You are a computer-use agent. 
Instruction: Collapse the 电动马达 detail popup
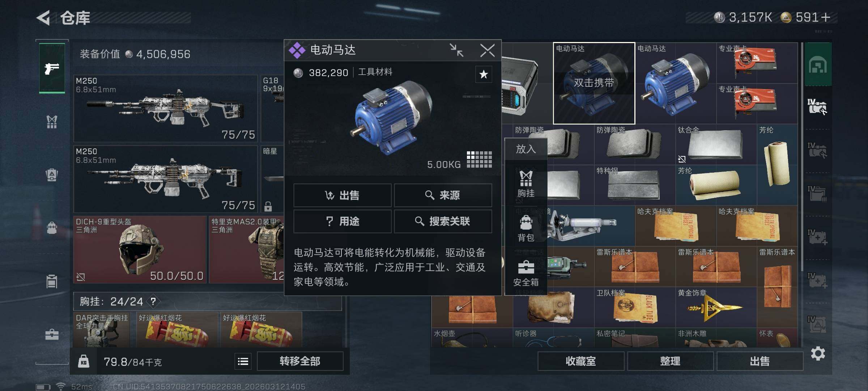456,50
